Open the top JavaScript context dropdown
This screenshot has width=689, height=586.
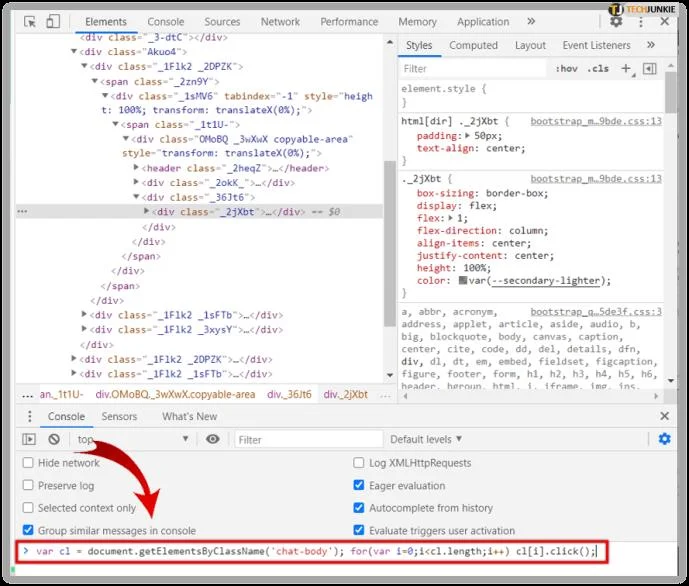(132, 439)
